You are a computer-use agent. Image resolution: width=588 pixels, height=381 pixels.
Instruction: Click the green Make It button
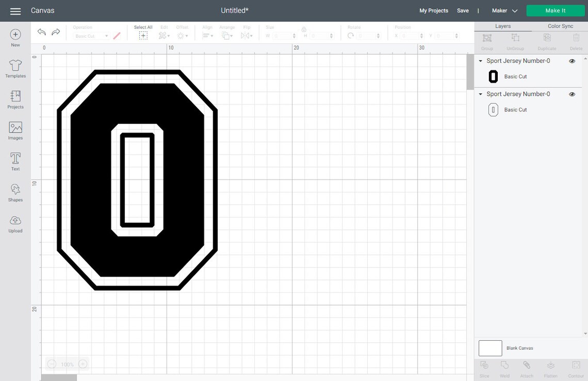(555, 10)
